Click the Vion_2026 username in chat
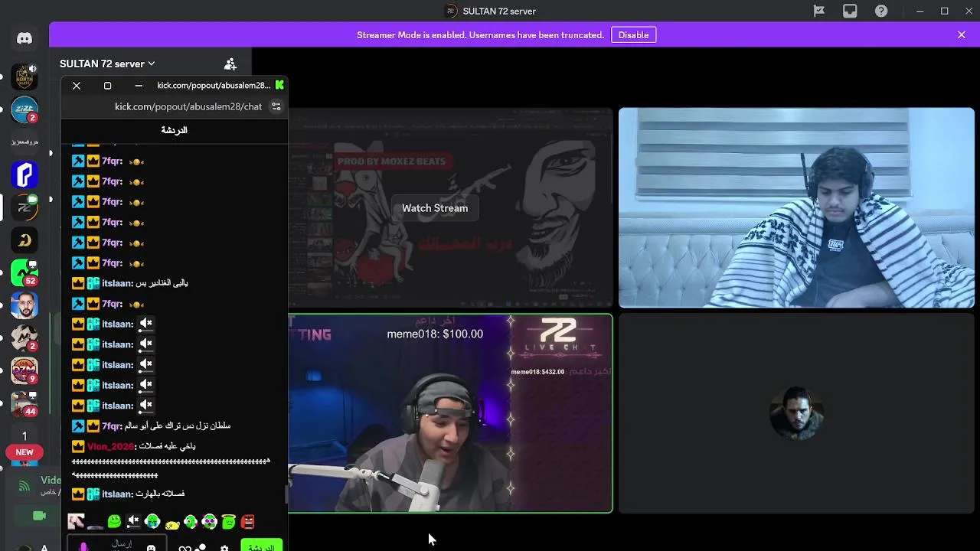 point(110,446)
